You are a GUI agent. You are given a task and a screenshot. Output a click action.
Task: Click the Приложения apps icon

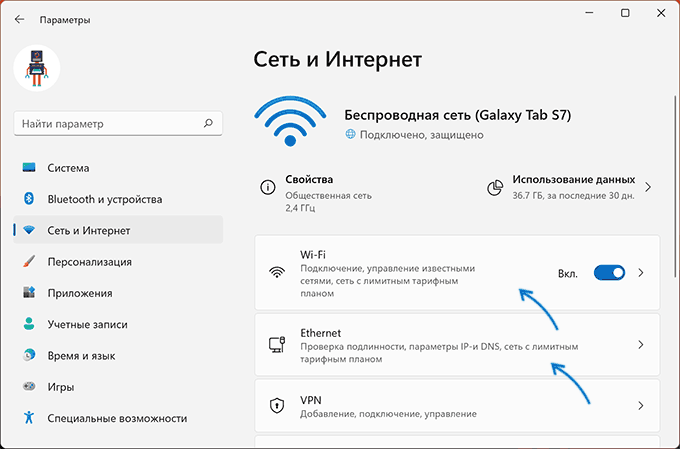pos(29,292)
